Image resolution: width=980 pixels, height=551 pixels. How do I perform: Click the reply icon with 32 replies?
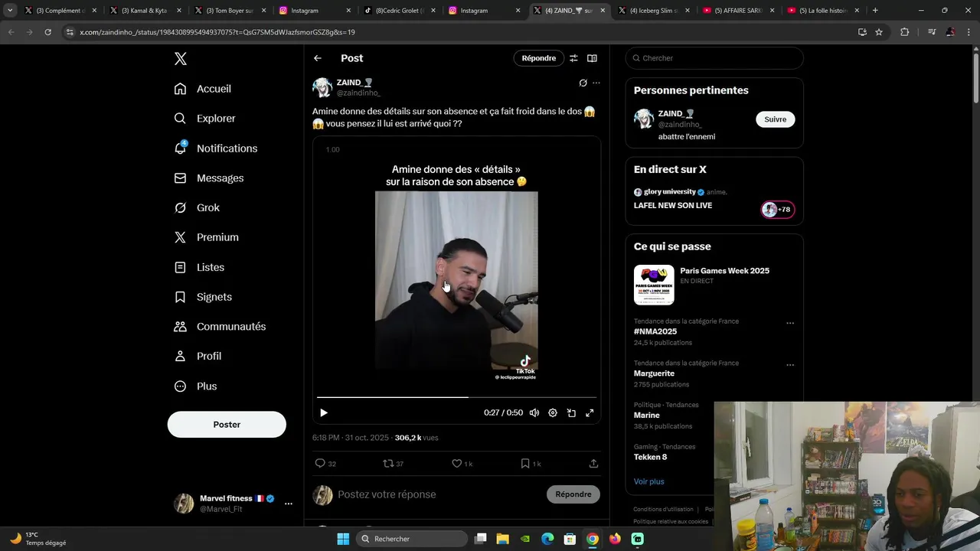[x=325, y=464]
